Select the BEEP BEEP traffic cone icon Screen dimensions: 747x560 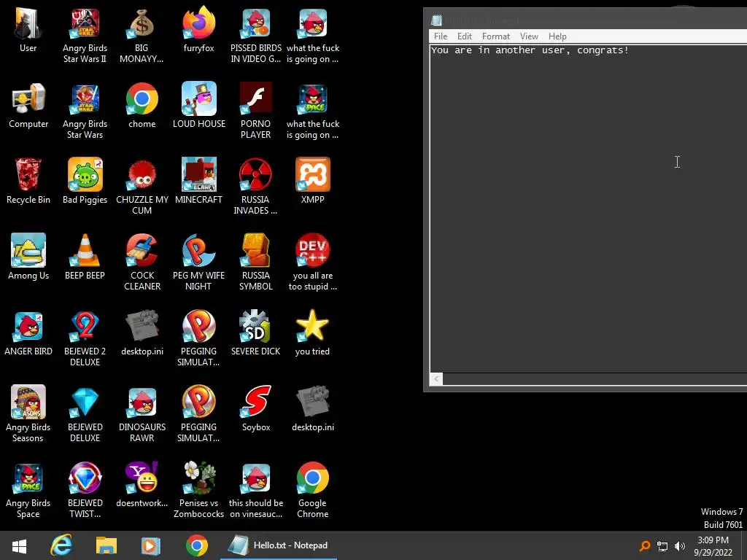[x=85, y=257]
